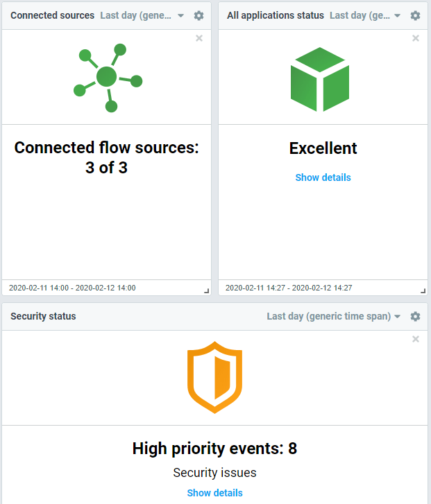Open settings gear of All applications status
The width and height of the screenshot is (431, 504).
point(415,15)
